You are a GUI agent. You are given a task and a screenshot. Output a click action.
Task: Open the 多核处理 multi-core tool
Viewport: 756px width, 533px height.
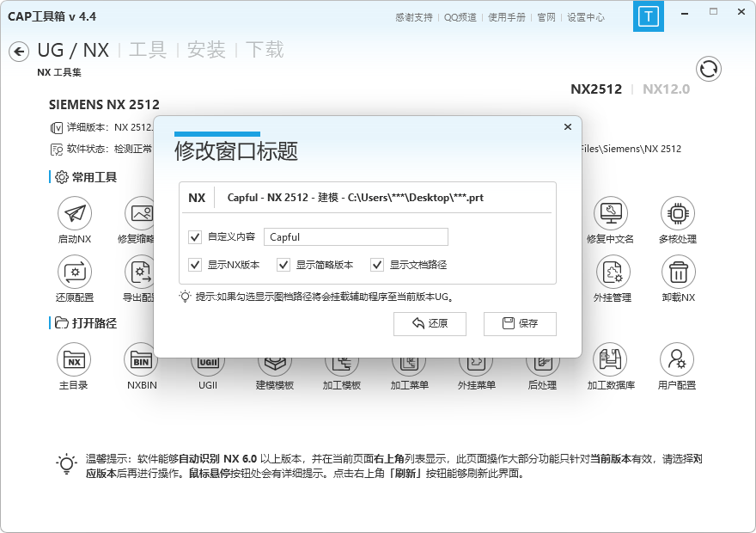coord(677,213)
